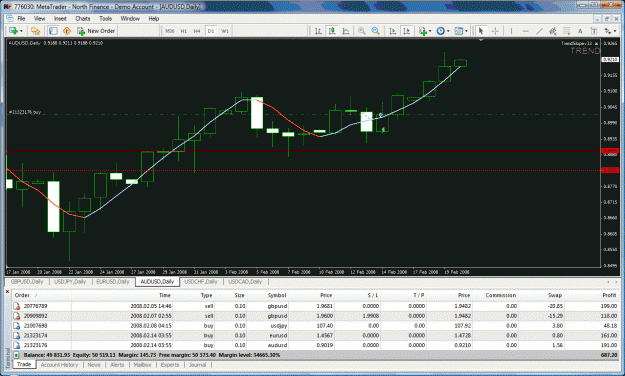Image resolution: width=625 pixels, height=376 pixels.
Task: Open the chart window system menu icon
Action: tap(10, 18)
